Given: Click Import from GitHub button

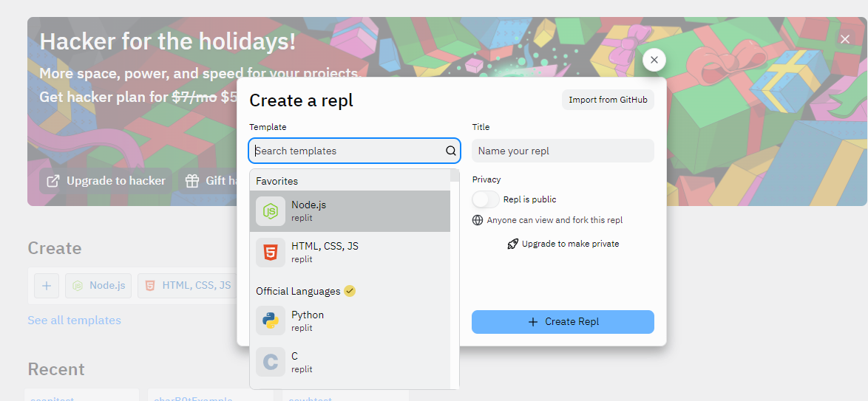Looking at the screenshot, I should point(608,100).
